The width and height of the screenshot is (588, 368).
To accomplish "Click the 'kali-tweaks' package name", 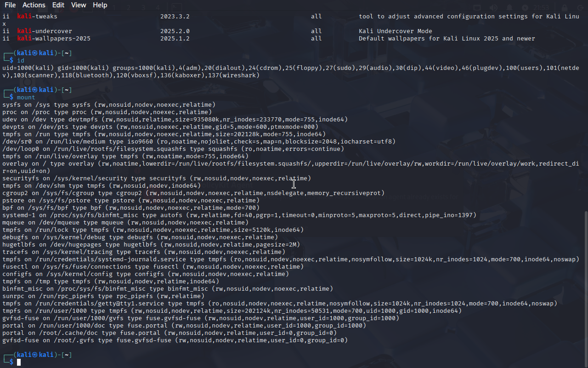I will coord(37,17).
